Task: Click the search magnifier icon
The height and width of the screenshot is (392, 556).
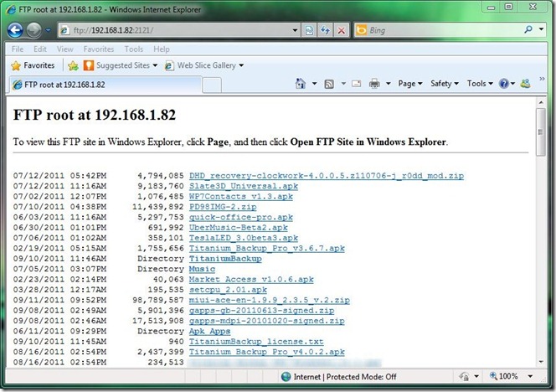Action: point(528,30)
